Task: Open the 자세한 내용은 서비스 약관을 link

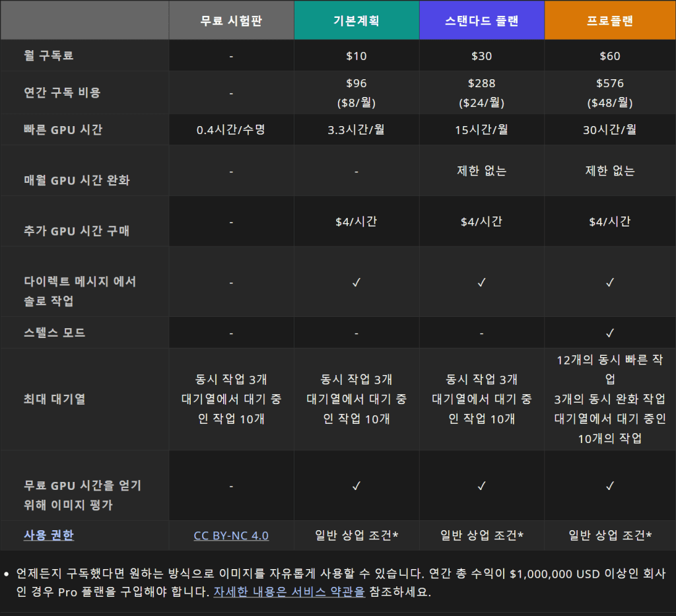Action: 289,592
